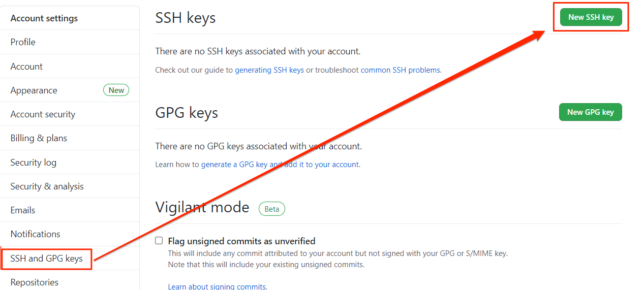Click the Beta badge next to Vigilant mode

(272, 209)
